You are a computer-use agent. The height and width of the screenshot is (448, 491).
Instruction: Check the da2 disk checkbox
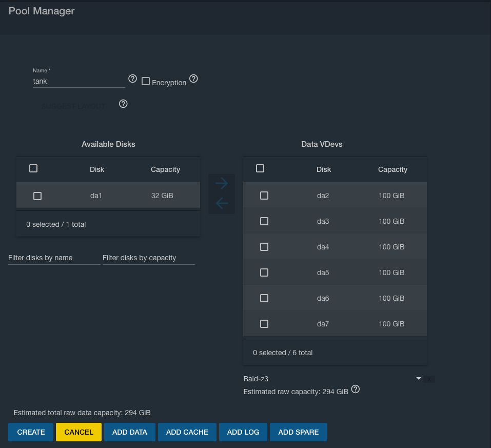pos(264,196)
